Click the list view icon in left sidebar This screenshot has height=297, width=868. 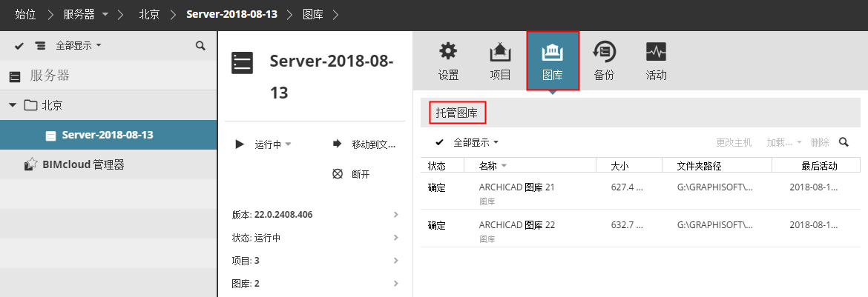pyautogui.click(x=40, y=46)
